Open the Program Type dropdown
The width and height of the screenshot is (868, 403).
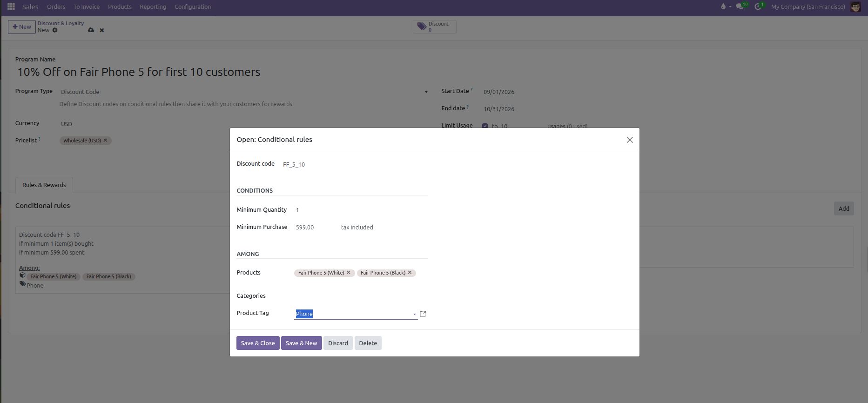tap(244, 92)
